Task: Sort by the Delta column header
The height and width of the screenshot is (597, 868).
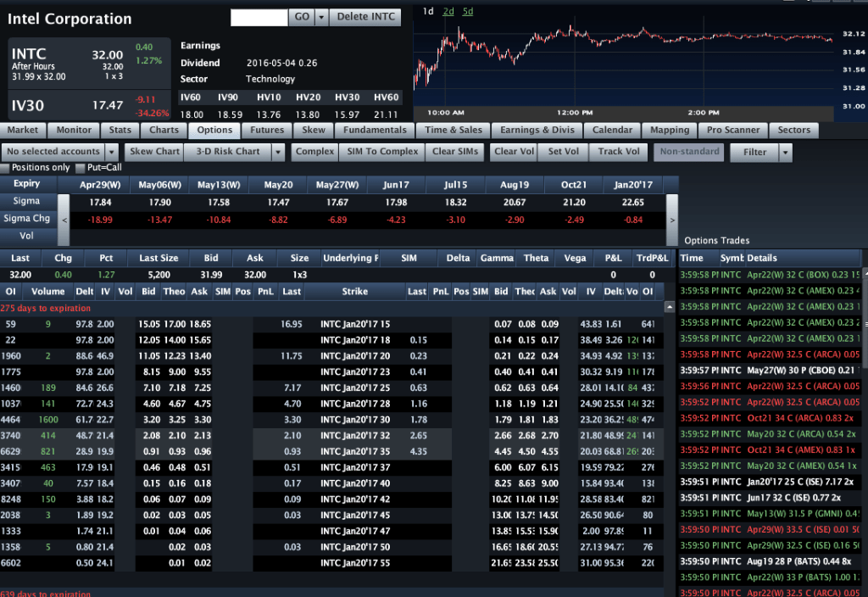Action: 458,258
